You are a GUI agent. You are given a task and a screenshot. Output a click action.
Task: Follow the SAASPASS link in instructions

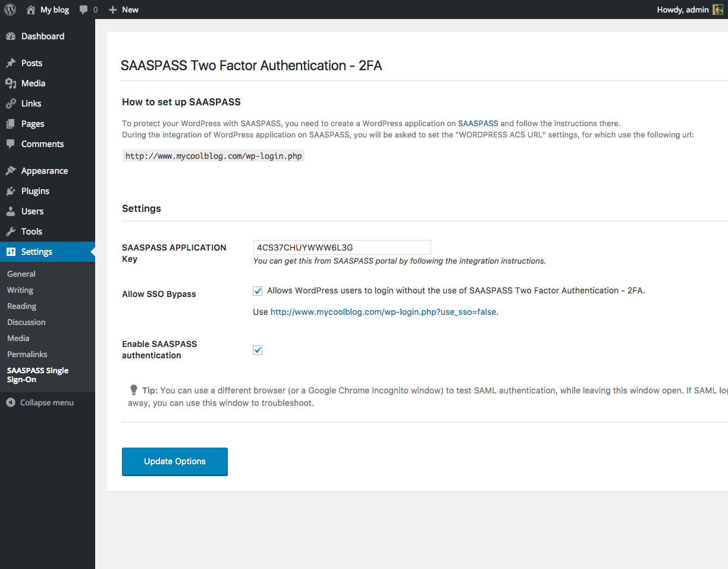pyautogui.click(x=478, y=124)
